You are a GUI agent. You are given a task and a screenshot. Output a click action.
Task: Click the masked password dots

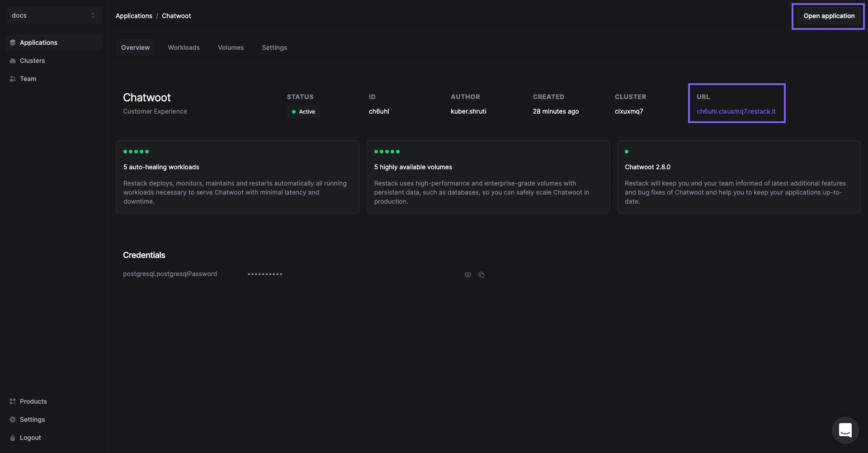coord(265,274)
